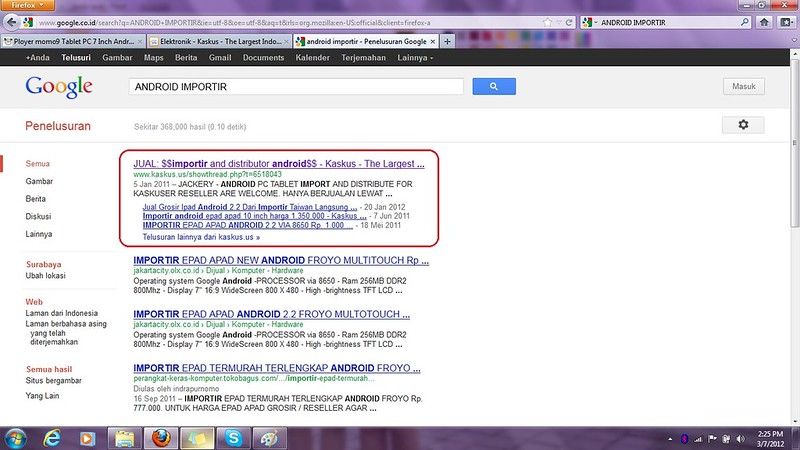Click +Anda in the Google top bar

coord(38,58)
